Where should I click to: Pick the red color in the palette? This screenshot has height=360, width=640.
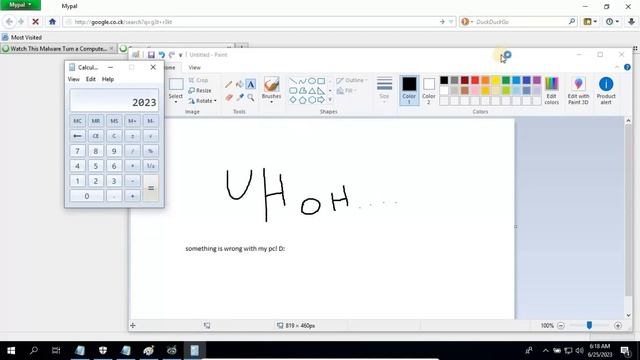point(475,80)
